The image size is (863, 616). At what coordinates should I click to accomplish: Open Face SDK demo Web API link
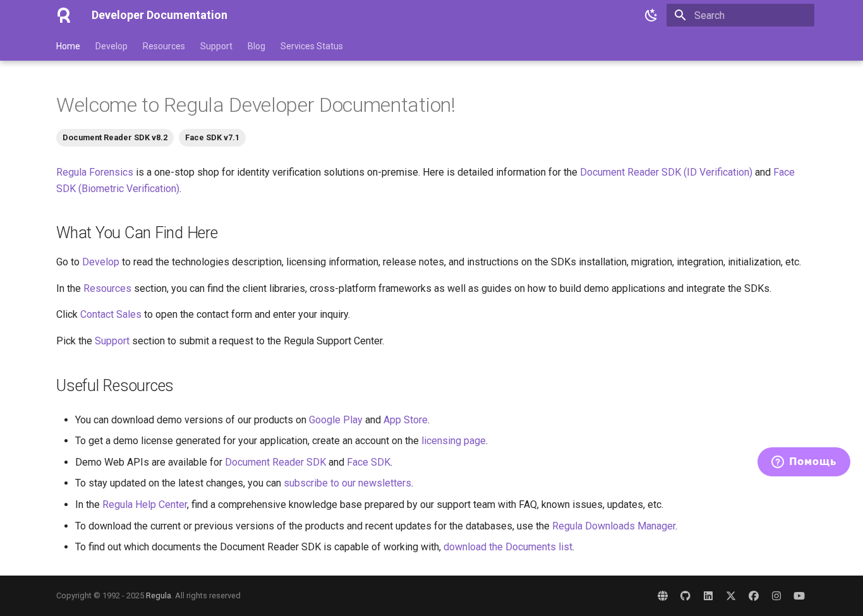click(368, 462)
